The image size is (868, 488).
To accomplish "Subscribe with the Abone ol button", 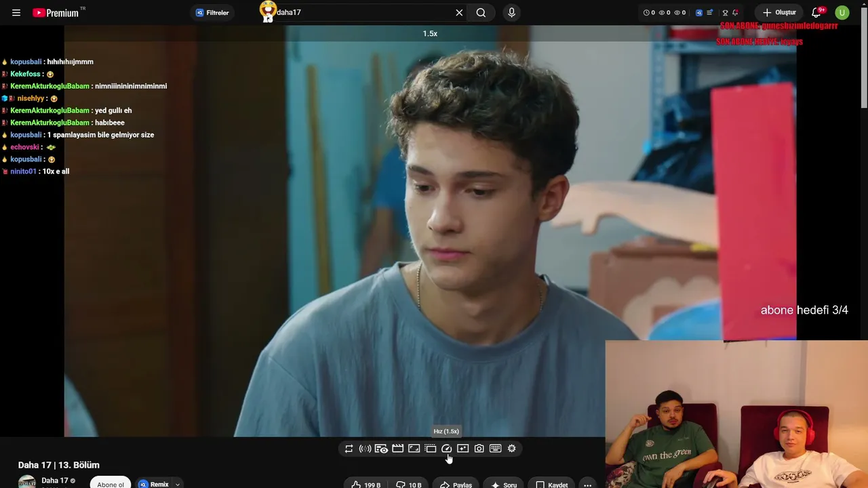I will [x=111, y=483].
